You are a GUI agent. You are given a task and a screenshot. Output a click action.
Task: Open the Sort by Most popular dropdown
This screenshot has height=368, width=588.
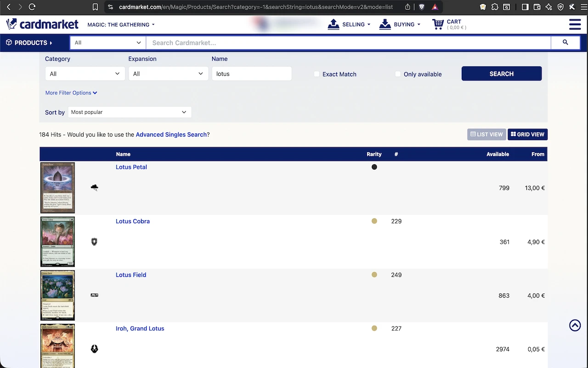click(x=130, y=112)
